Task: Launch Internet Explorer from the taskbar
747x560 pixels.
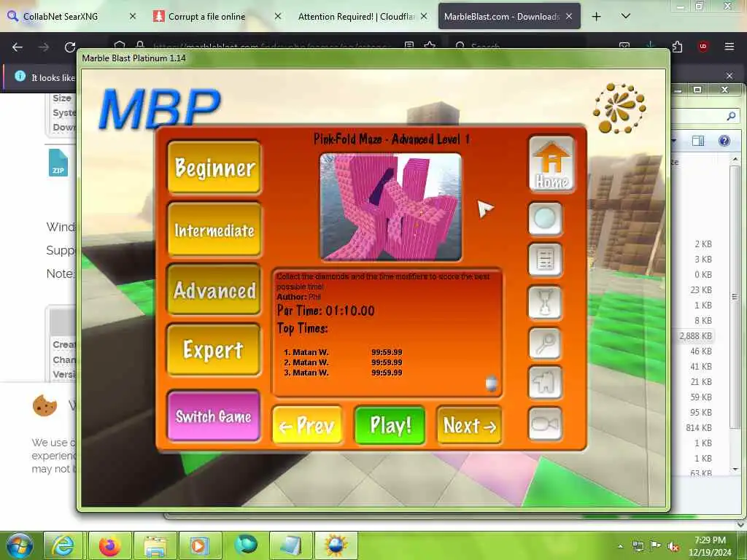Action: (x=63, y=545)
